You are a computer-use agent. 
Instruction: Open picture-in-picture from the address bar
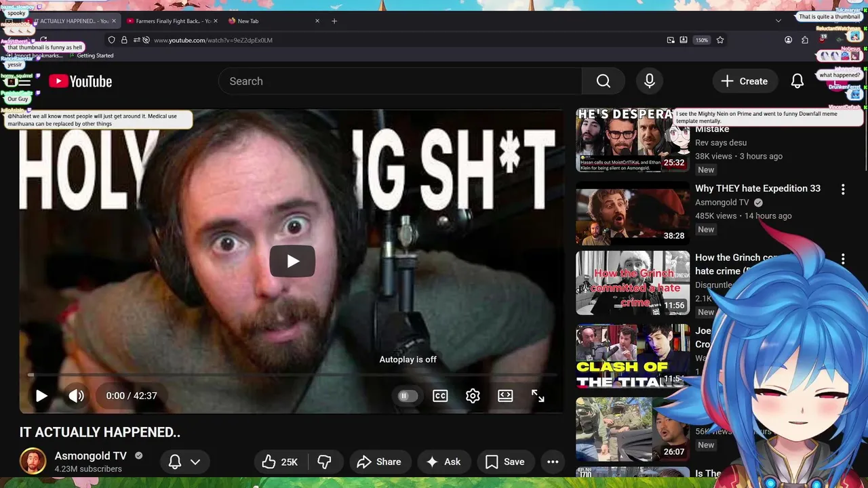(671, 40)
